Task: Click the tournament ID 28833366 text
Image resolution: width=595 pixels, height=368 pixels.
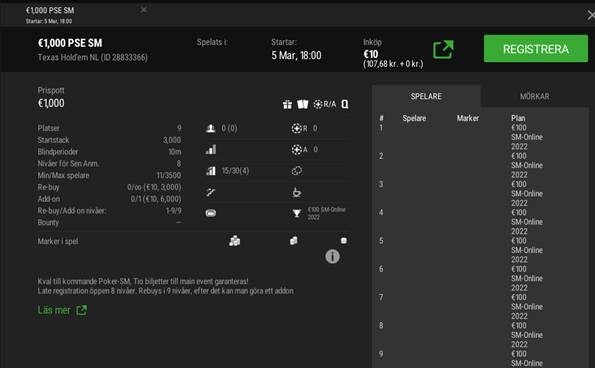Action: click(x=124, y=57)
